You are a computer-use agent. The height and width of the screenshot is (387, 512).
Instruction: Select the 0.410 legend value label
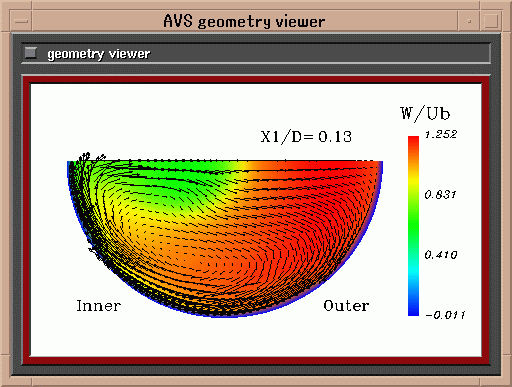coord(441,255)
